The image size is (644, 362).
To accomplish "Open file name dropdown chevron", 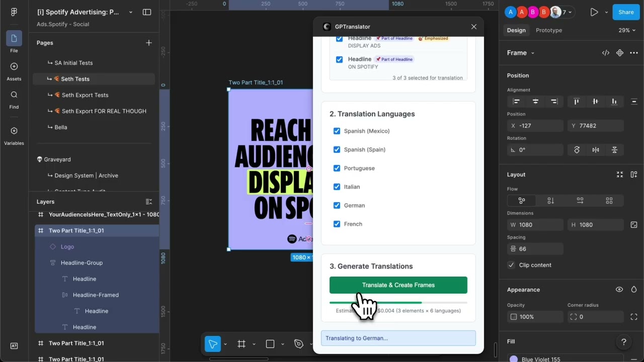I will [x=131, y=12].
